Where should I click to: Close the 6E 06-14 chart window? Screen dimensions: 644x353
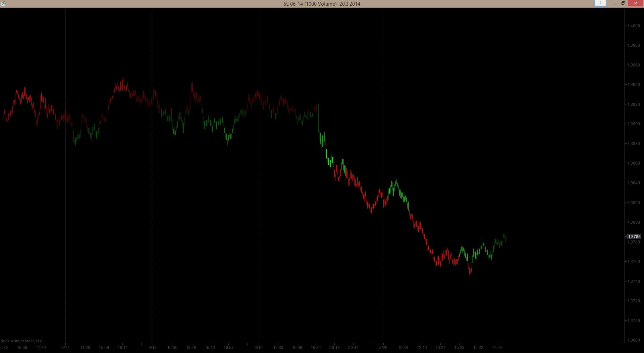[636, 3]
